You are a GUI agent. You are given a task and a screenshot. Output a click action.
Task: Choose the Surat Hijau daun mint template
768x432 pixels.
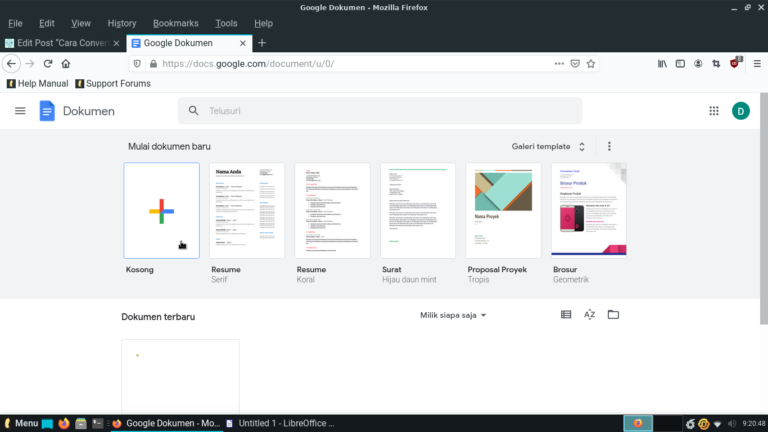coord(418,211)
